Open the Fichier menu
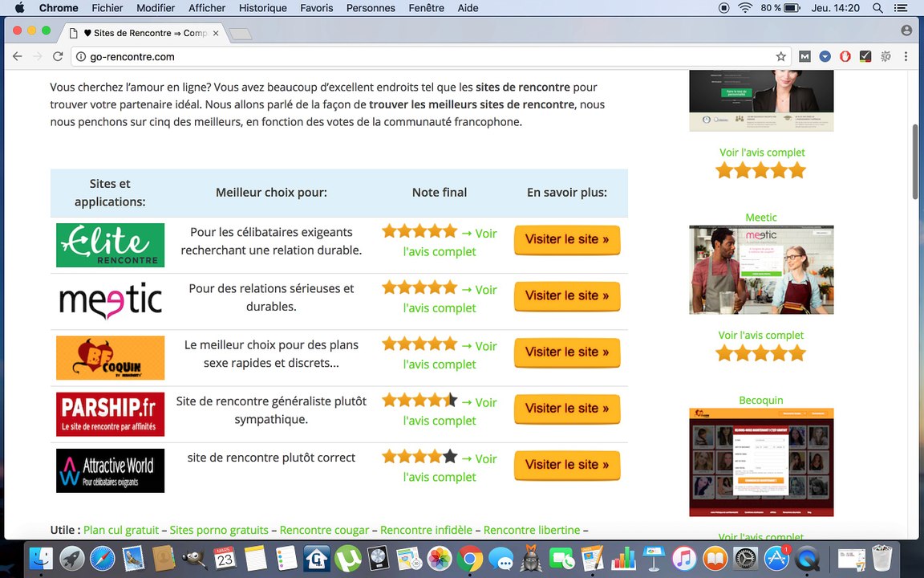Viewport: 924px width, 578px height. pos(107,8)
